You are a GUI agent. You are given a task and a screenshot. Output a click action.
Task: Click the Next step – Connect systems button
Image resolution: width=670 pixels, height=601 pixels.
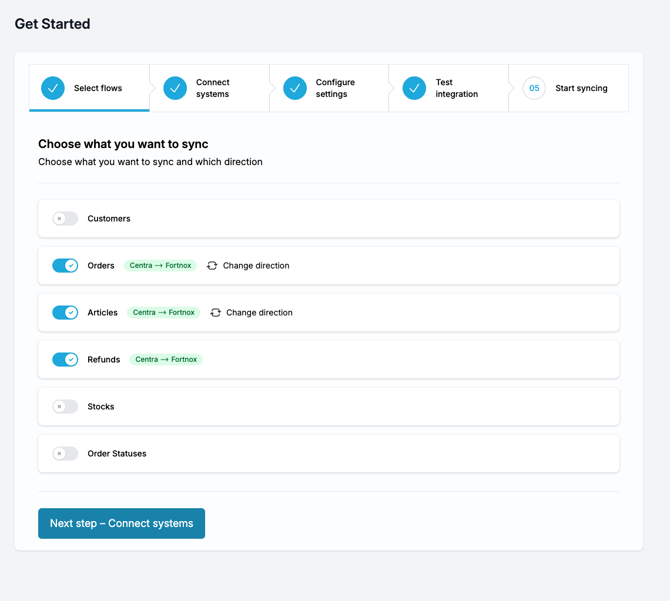coord(121,523)
